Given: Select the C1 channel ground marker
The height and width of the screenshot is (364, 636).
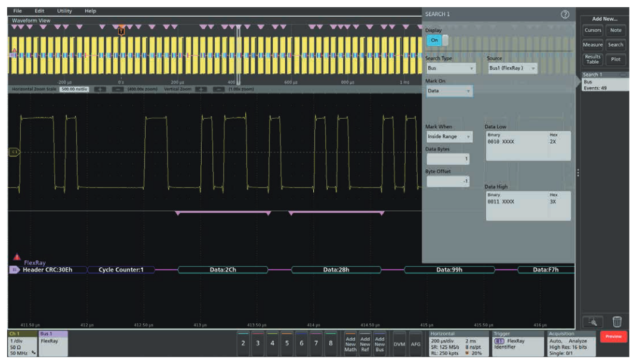Looking at the screenshot, I should point(14,152).
